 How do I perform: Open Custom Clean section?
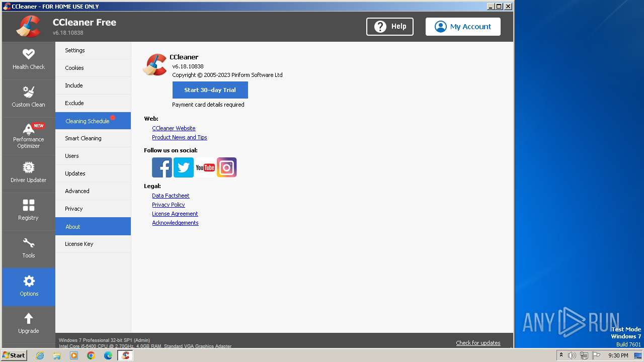(x=29, y=98)
